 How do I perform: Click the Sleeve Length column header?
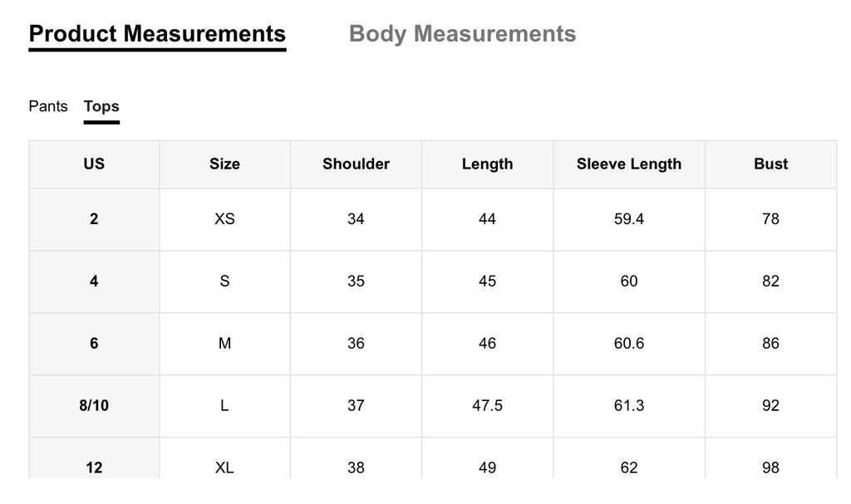click(629, 164)
